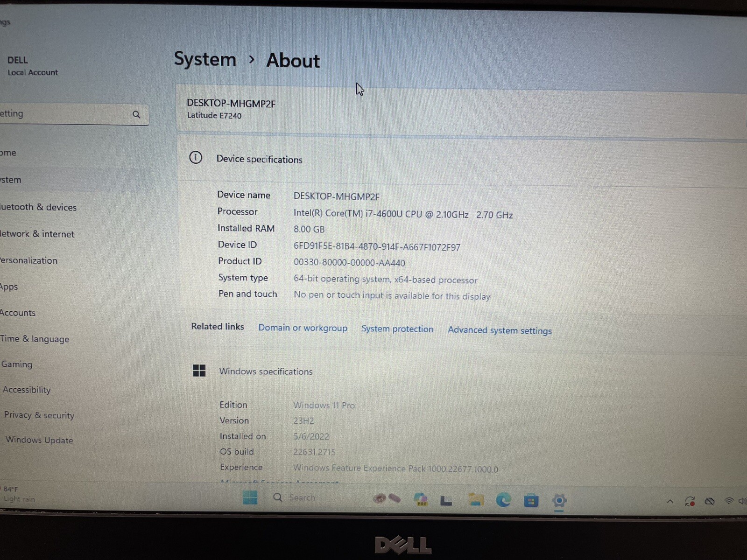Open Windows Update tray status icon

point(690,502)
